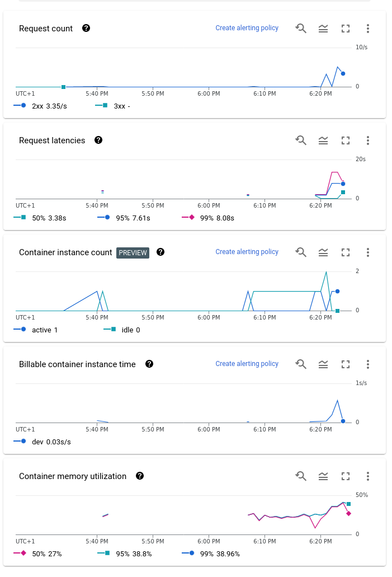Image resolution: width=392 pixels, height=577 pixels.
Task: Click the PREVIEW badge on Container instance count
Action: click(133, 252)
